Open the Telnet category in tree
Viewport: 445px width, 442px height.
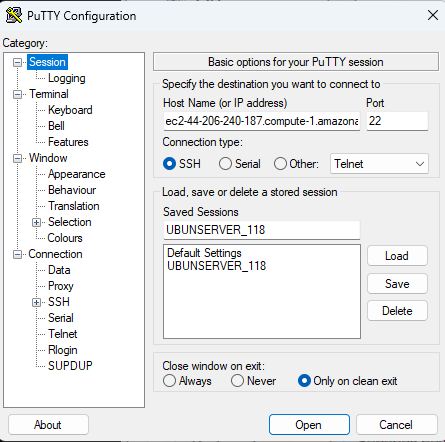tap(63, 334)
